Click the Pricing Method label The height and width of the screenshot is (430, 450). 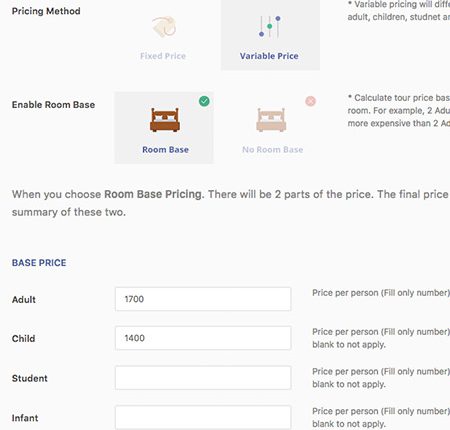[x=46, y=11]
